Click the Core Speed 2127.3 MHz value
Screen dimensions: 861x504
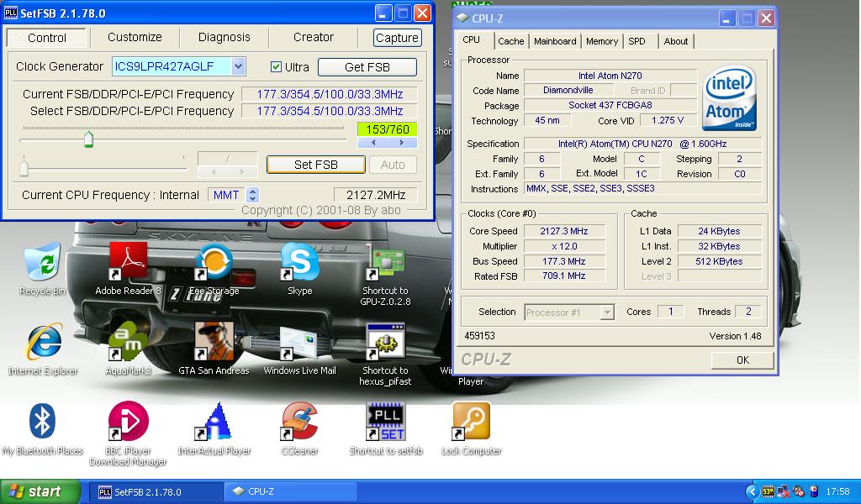pyautogui.click(x=564, y=231)
